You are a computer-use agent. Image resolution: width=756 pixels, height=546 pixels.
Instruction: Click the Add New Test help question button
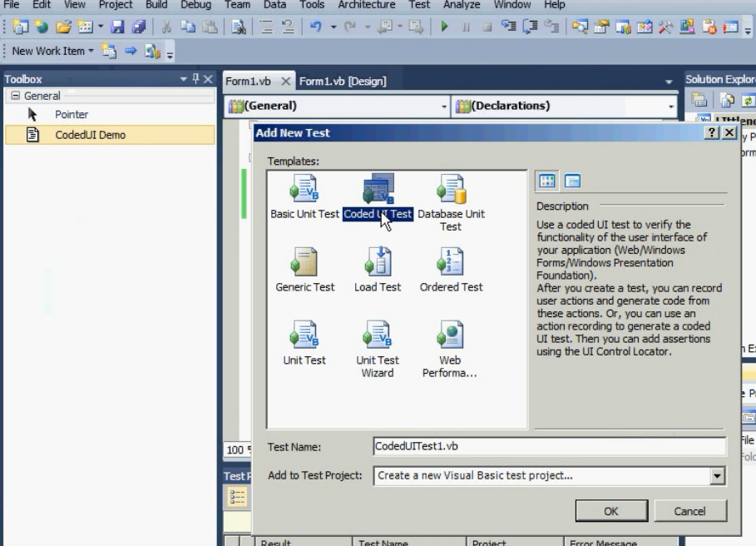(712, 132)
